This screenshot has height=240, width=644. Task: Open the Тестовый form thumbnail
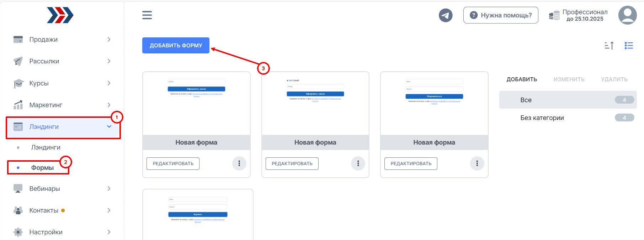[315, 104]
